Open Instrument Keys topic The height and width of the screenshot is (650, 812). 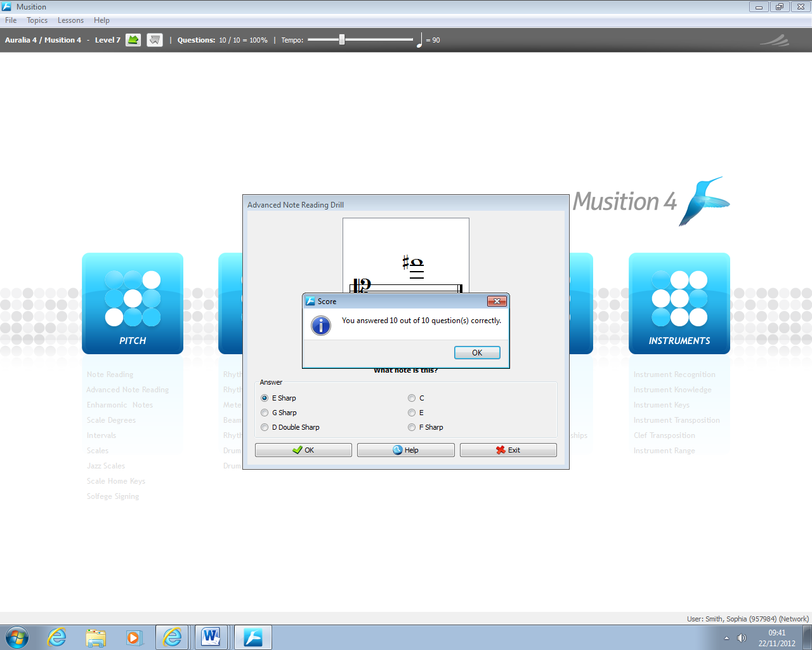click(x=662, y=405)
